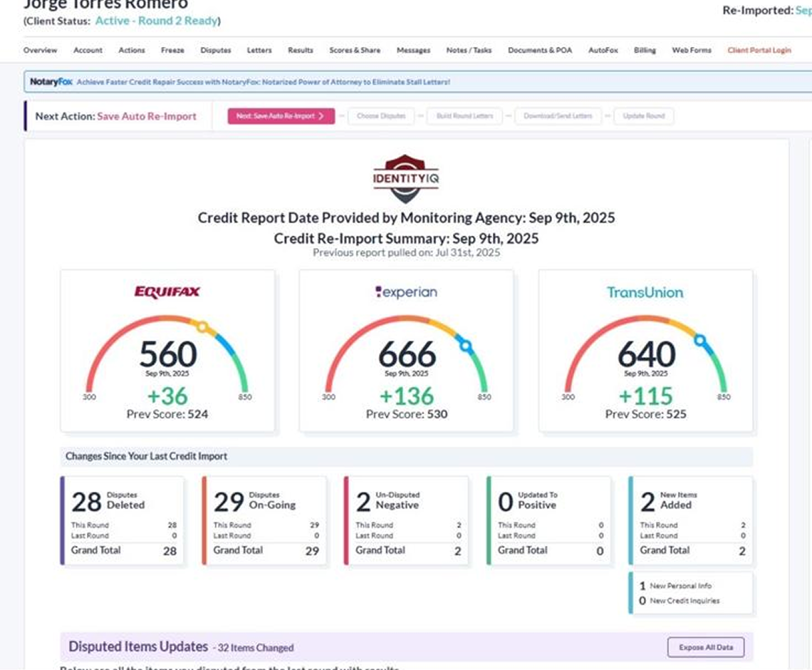The height and width of the screenshot is (670, 812).
Task: Click the Experian logo
Action: point(406,292)
